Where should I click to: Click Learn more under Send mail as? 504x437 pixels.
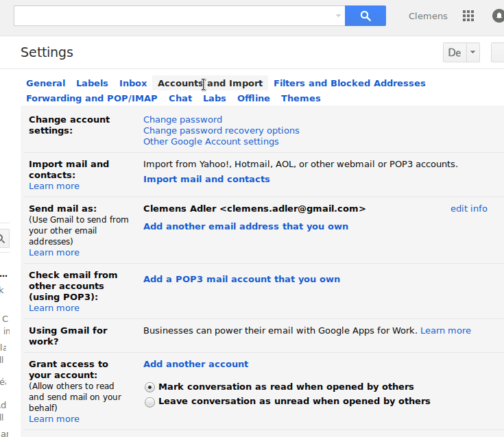[x=54, y=252]
